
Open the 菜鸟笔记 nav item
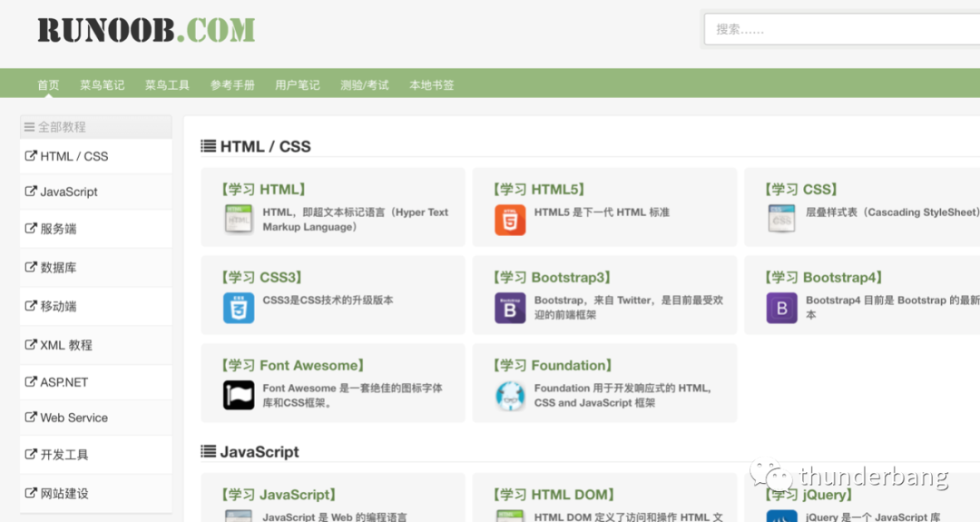tap(102, 85)
